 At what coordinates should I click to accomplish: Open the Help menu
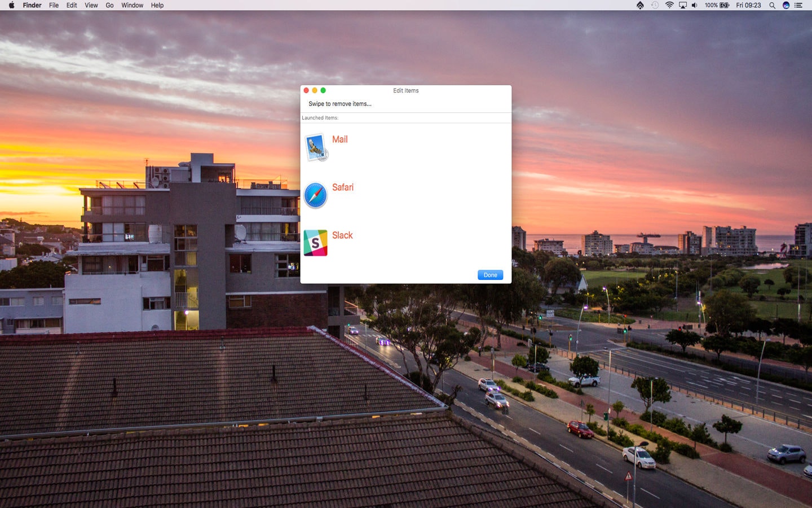point(157,5)
